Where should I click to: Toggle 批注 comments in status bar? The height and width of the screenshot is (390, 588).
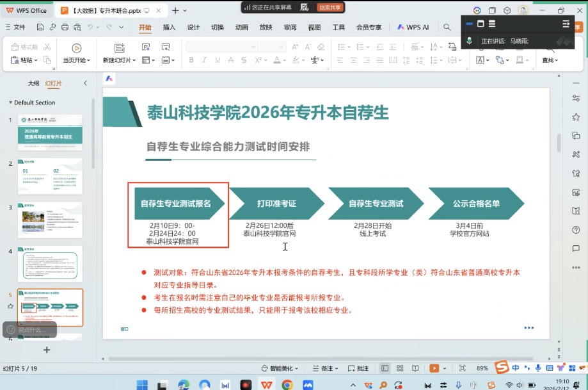(x=358, y=368)
